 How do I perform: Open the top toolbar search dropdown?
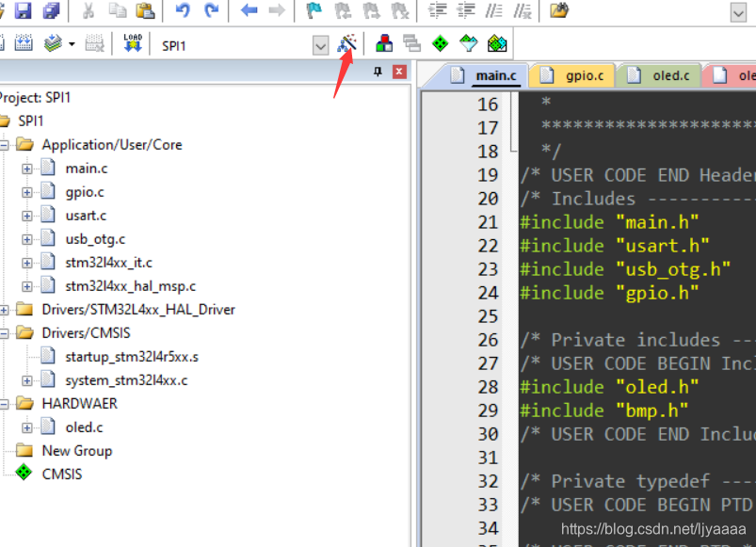coord(738,12)
